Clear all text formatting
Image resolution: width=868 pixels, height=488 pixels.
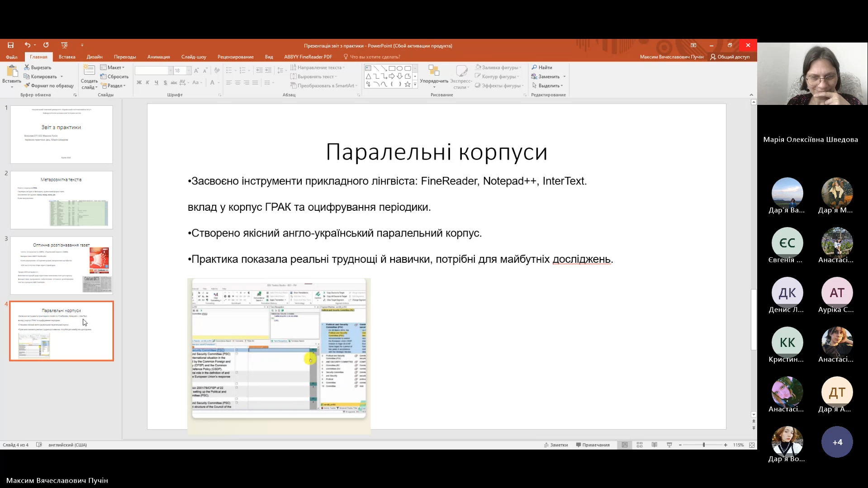tap(217, 71)
